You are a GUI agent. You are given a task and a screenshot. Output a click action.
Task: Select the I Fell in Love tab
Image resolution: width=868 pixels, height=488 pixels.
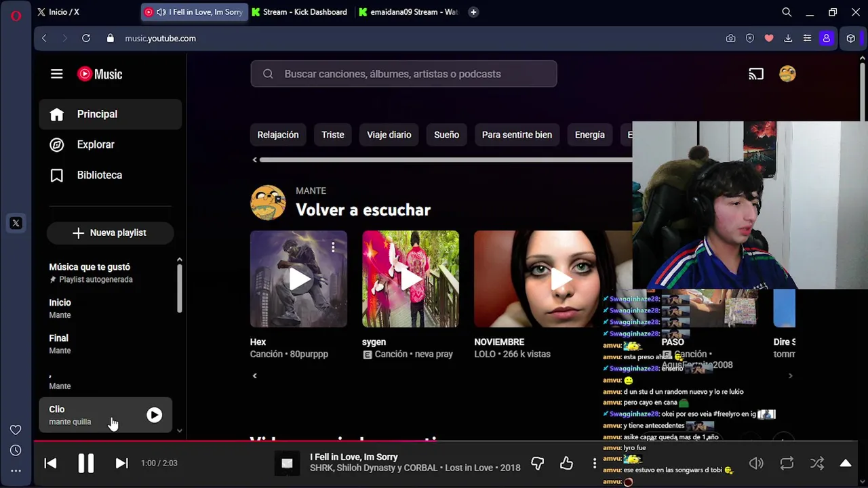pos(194,12)
